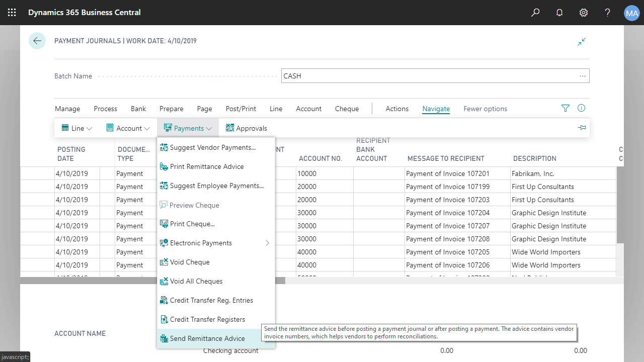Click Fewer options
Image resolution: width=644 pixels, height=362 pixels.
(x=486, y=109)
